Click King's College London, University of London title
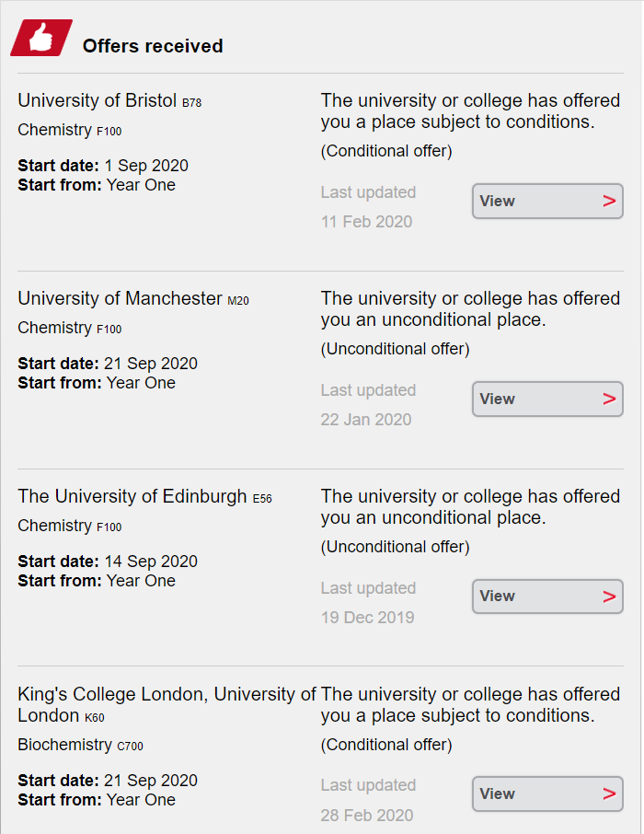This screenshot has height=834, width=644. click(x=167, y=705)
